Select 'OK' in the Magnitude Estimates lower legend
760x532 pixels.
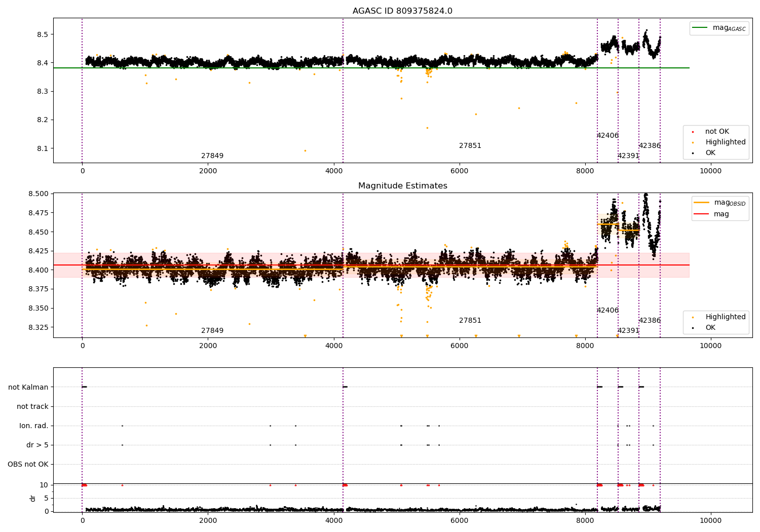point(710,328)
